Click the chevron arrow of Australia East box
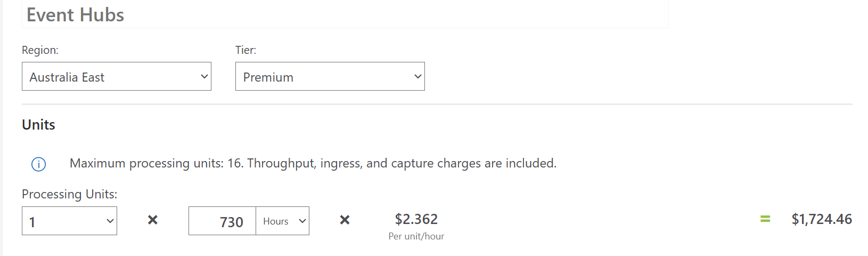Viewport: 868px width, 256px height. click(x=204, y=76)
